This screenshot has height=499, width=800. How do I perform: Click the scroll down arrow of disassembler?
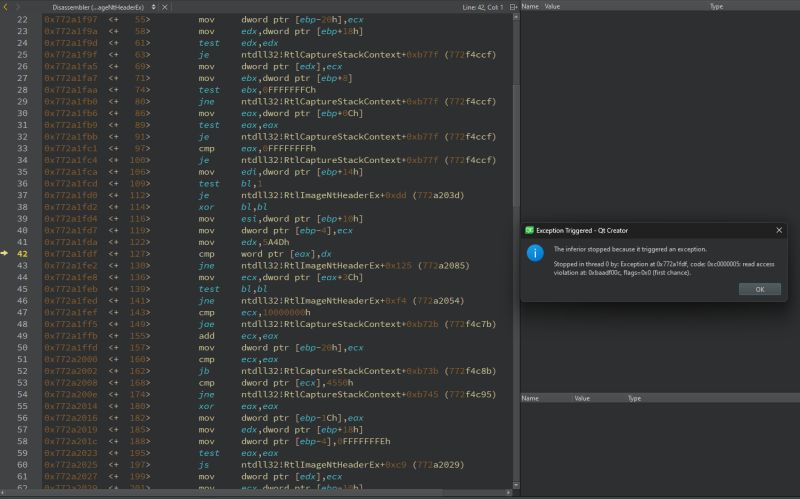point(516,485)
